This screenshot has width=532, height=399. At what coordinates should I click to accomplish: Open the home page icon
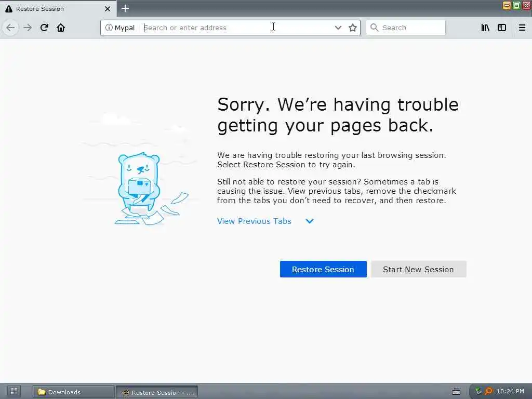click(x=61, y=28)
